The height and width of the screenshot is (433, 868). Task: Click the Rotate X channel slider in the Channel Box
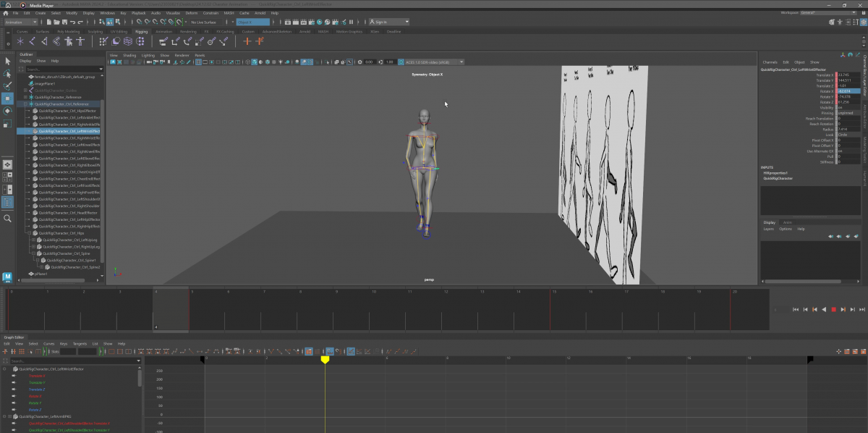(x=836, y=92)
